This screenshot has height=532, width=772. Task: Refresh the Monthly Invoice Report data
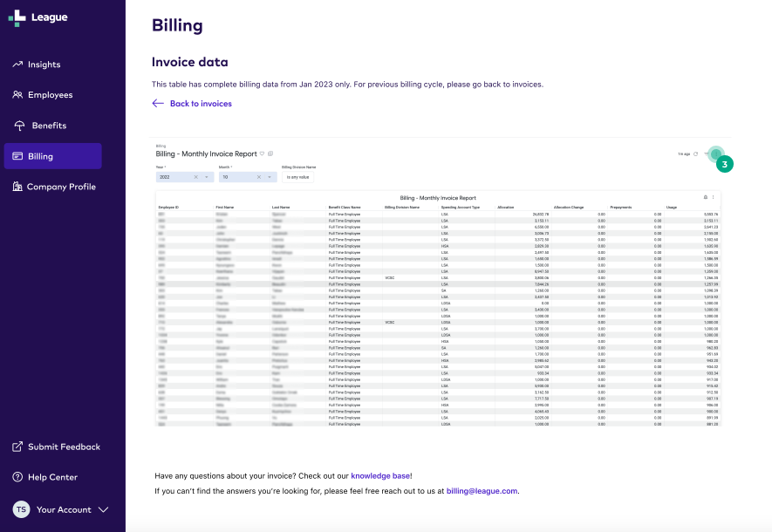point(696,153)
